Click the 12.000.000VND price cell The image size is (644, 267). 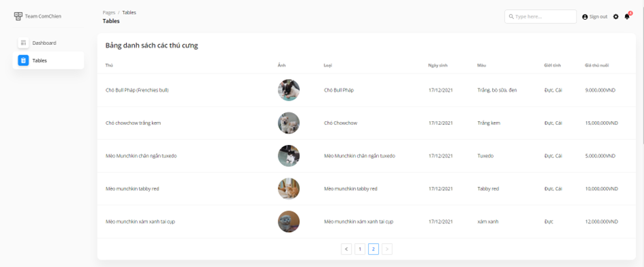pos(601,221)
